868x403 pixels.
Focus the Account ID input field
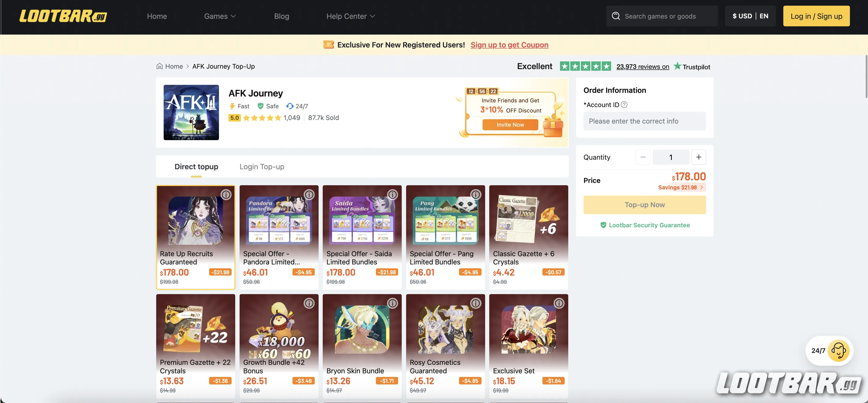point(644,121)
